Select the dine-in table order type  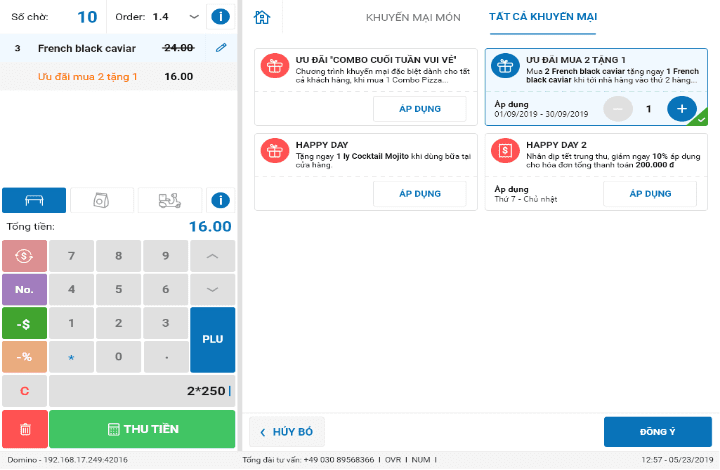[34, 200]
